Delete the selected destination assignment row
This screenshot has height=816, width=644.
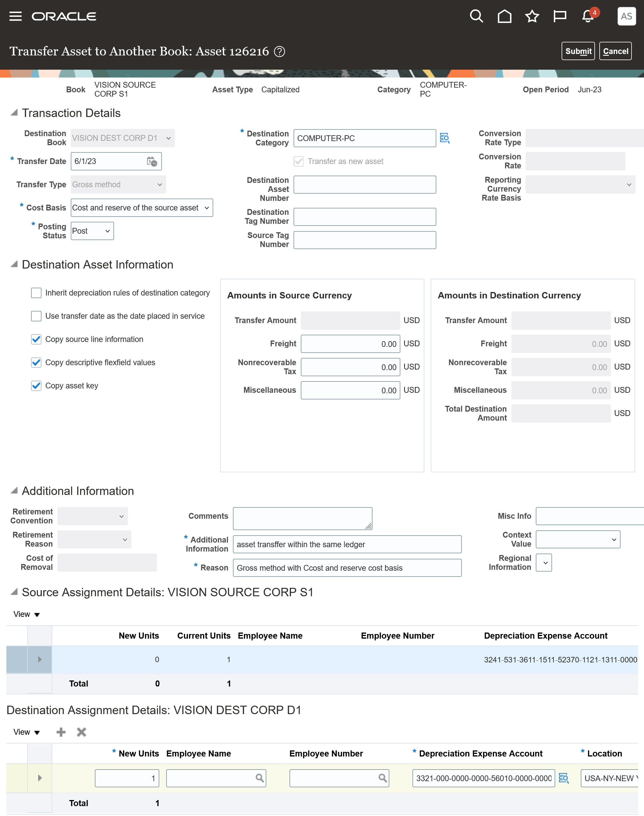tap(81, 732)
